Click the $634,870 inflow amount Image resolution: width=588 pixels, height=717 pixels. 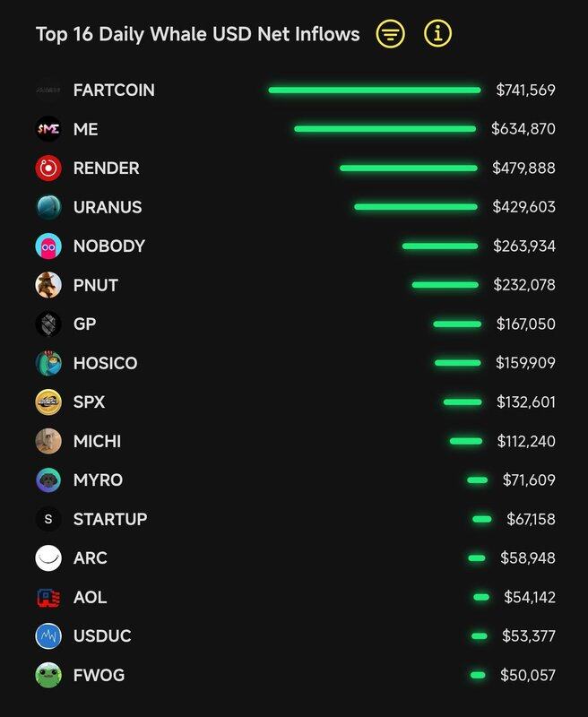[x=523, y=129]
